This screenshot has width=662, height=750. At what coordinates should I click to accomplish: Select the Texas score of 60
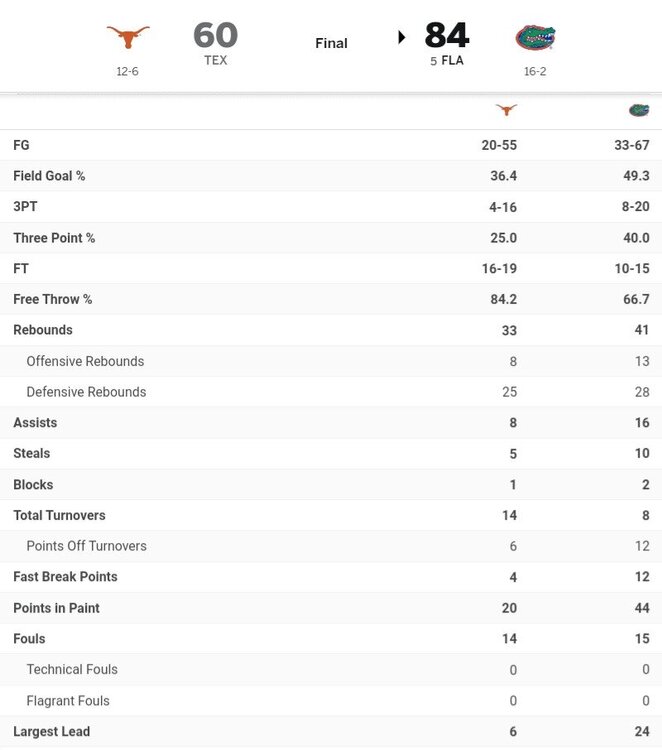coord(215,35)
